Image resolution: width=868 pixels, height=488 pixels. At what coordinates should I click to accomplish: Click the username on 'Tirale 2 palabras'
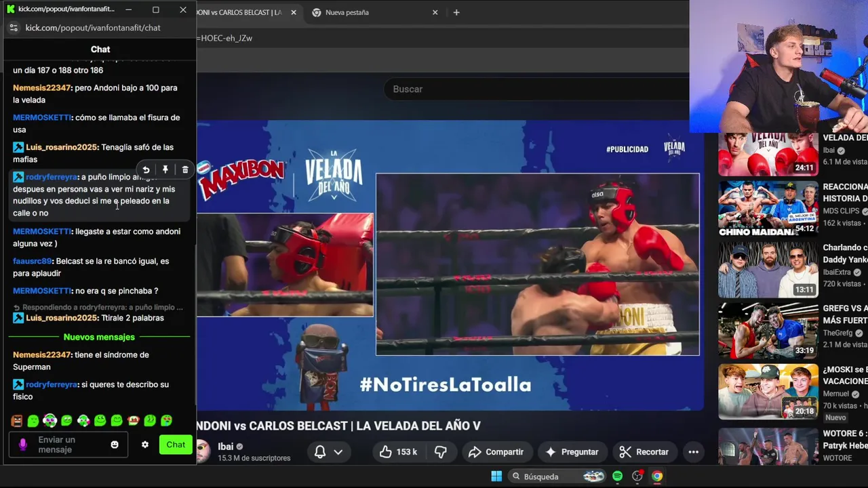click(62, 318)
